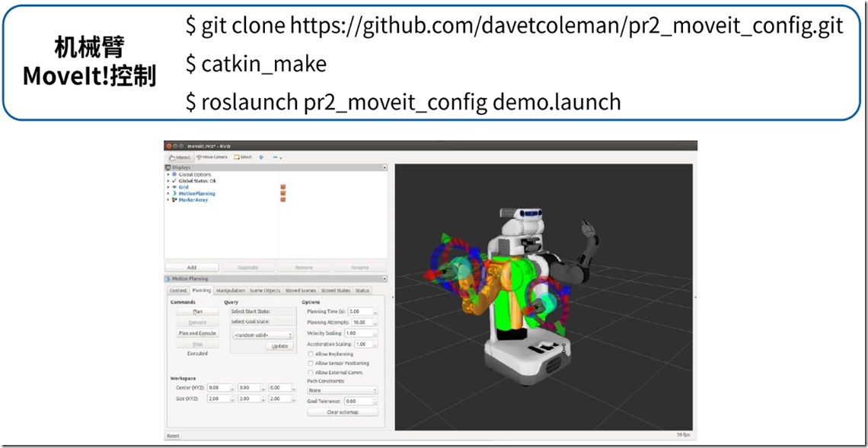868x448 pixels.
Task: Enable Allow Sensor Positioning checkbox
Action: [x=311, y=364]
